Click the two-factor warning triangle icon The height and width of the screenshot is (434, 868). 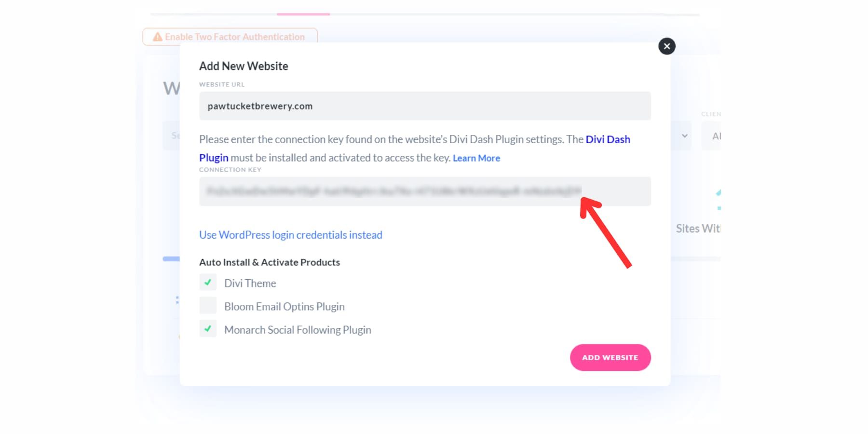point(157,37)
